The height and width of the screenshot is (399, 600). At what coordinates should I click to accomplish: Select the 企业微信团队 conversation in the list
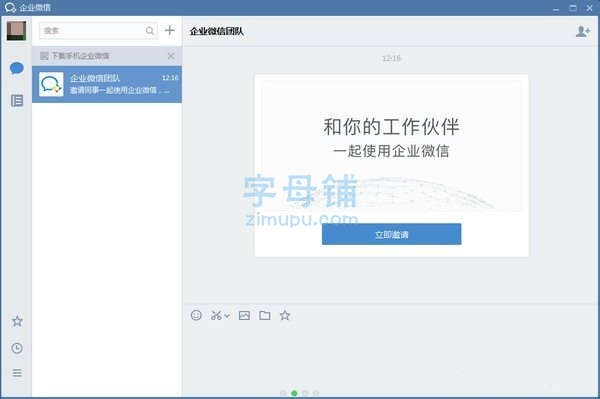(x=107, y=84)
